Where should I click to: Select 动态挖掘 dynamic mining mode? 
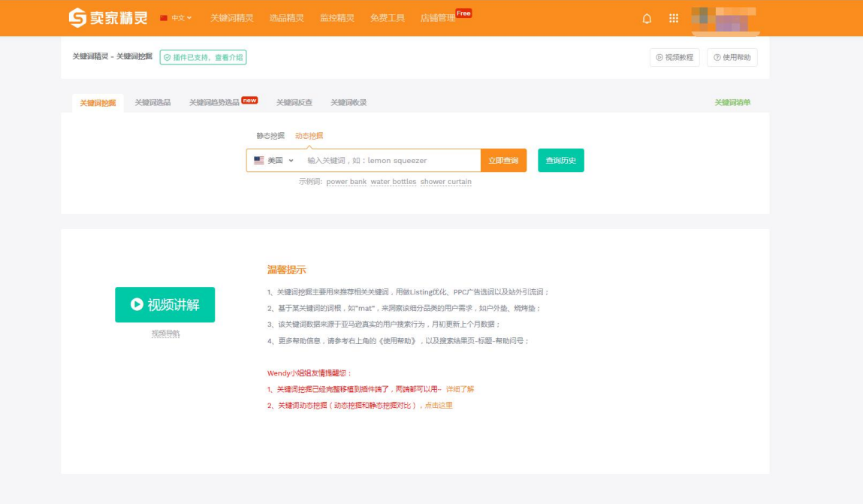tap(309, 136)
